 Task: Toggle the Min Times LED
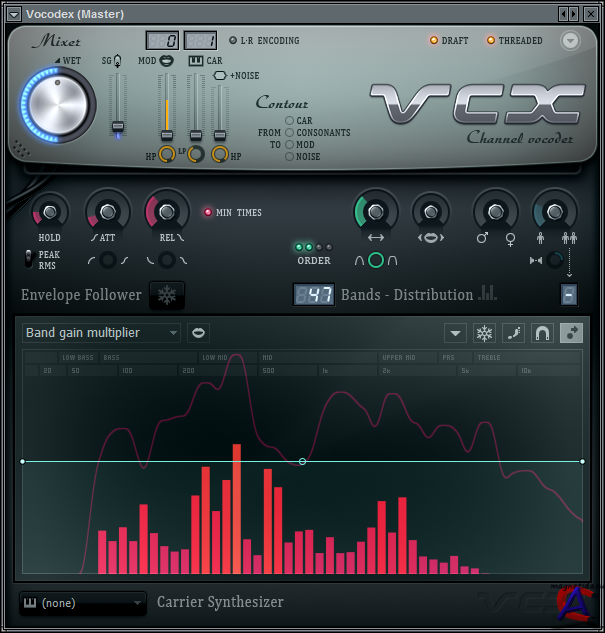click(x=208, y=212)
